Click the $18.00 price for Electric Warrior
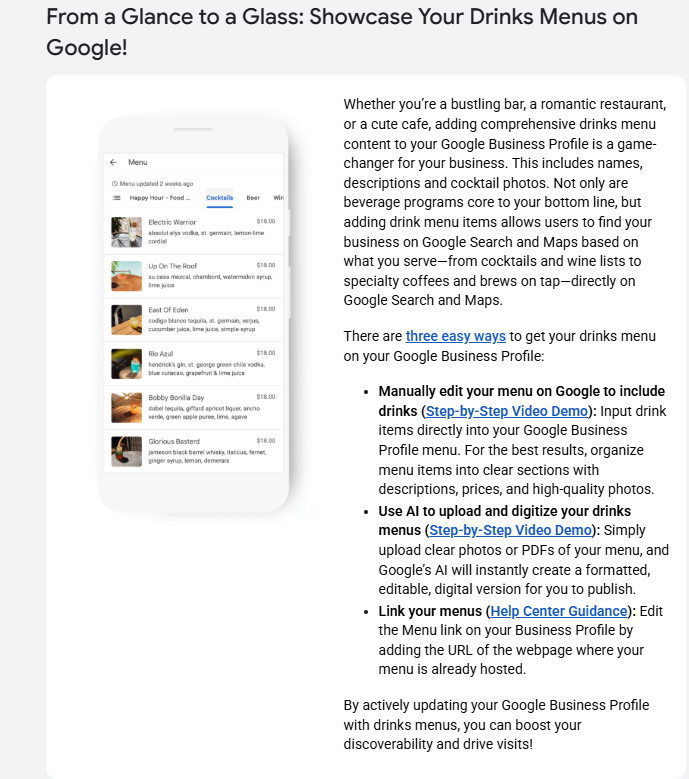The width and height of the screenshot is (689, 779). [266, 221]
